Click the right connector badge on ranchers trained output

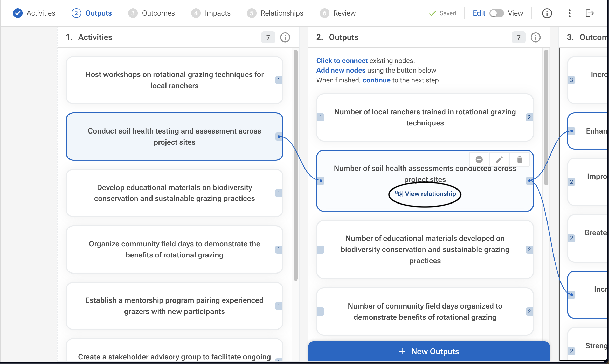pyautogui.click(x=529, y=117)
